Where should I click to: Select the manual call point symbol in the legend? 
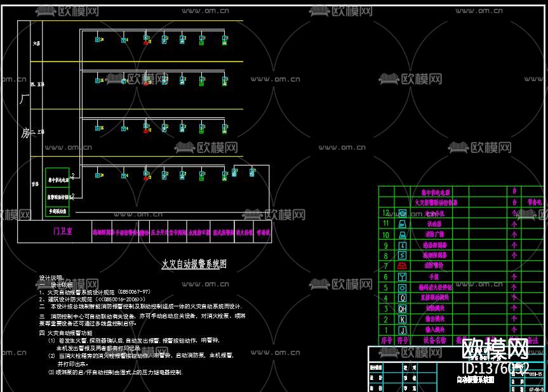[x=401, y=276]
